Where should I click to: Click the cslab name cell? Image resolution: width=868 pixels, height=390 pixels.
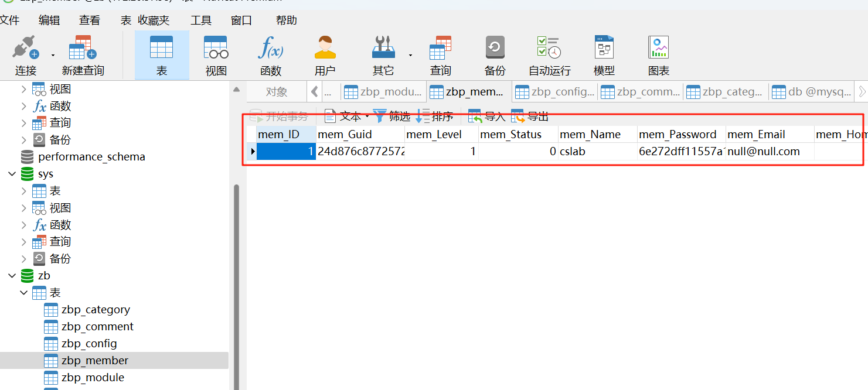coord(598,152)
